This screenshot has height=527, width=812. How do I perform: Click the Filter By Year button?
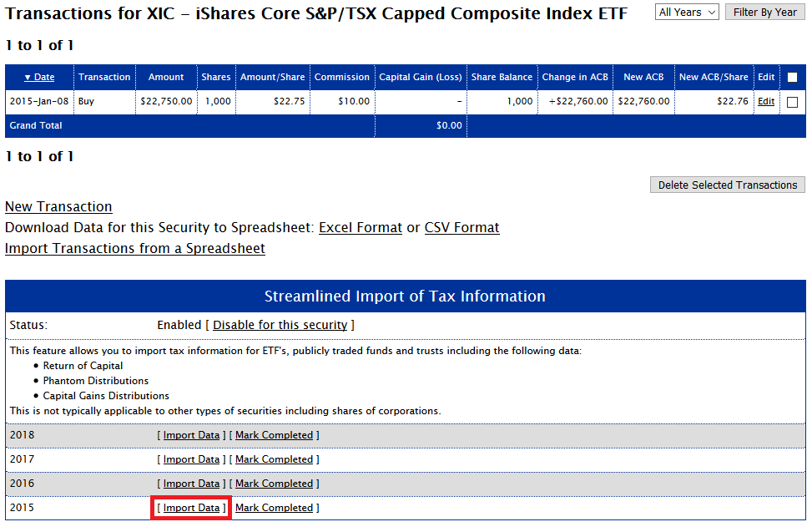[x=765, y=12]
